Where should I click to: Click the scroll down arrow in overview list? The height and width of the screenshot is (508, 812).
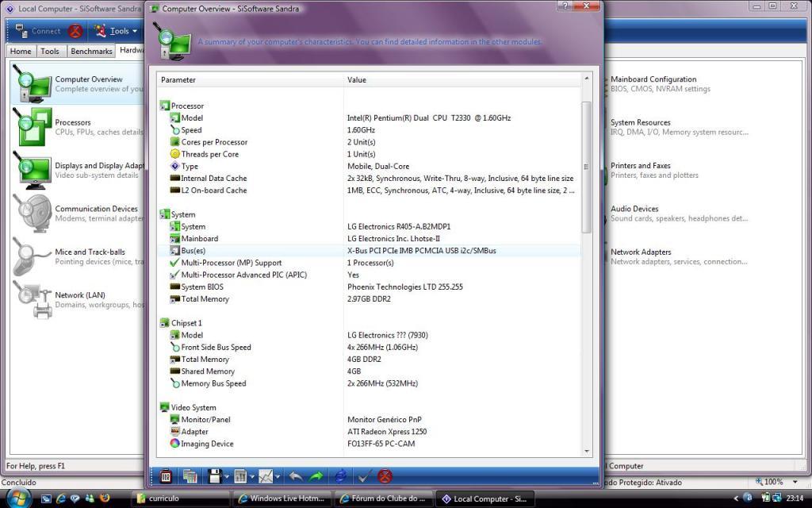coord(587,451)
